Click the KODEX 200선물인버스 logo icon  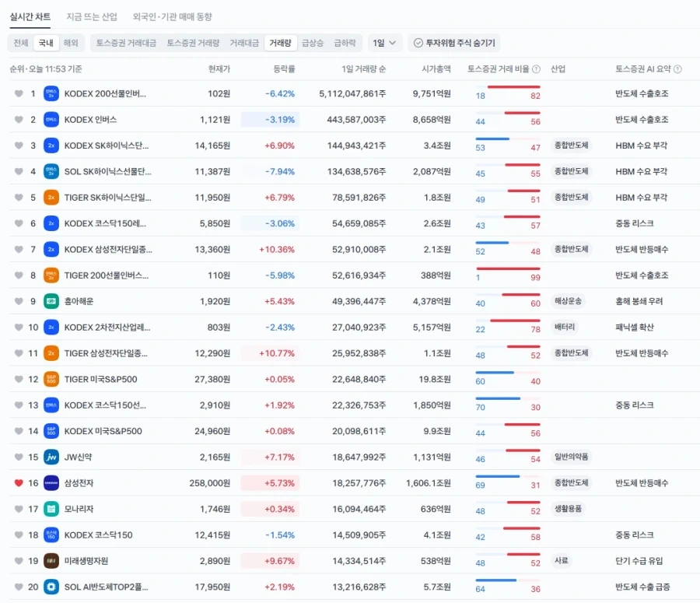click(x=51, y=94)
